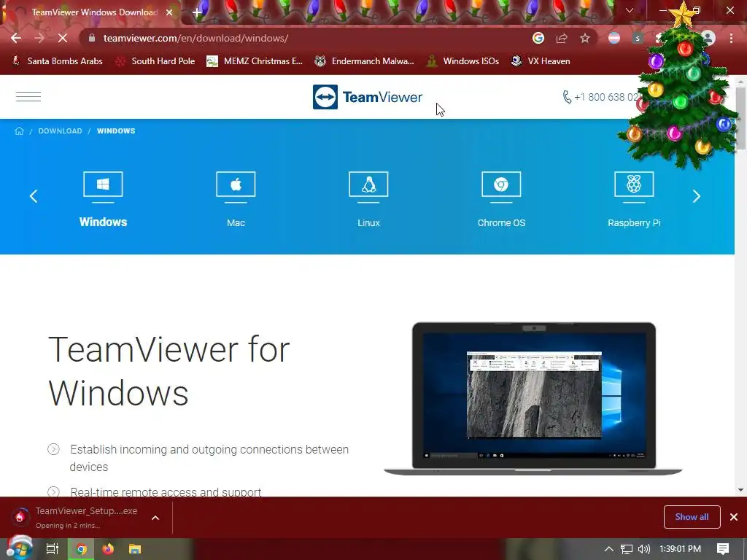Screen dimensions: 747x560
Task: Open the Endermanch Malwa... bookmark
Action: coord(365,61)
